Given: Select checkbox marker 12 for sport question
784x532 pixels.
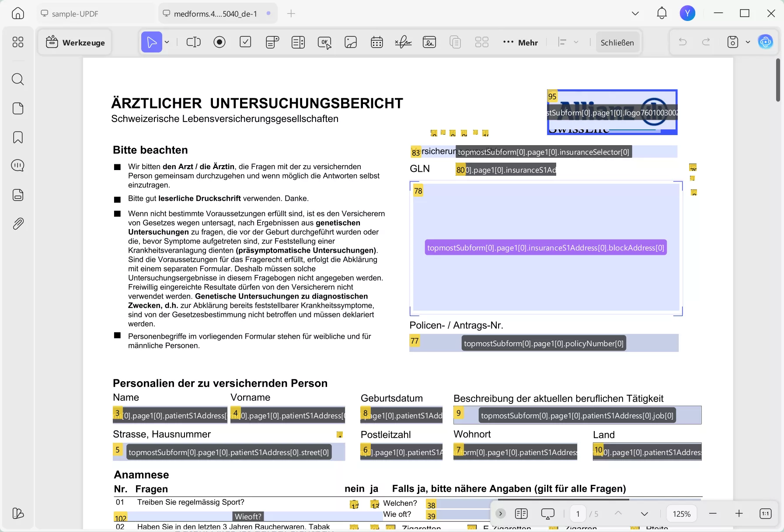Looking at the screenshot, I should (354, 505).
